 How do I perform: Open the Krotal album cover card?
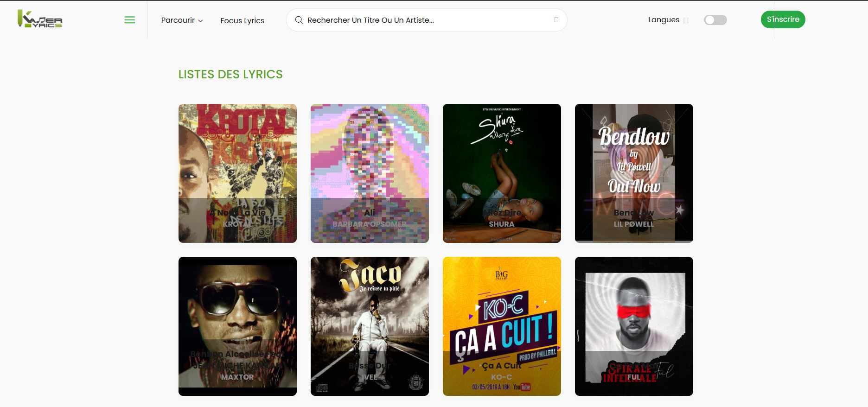tap(237, 173)
